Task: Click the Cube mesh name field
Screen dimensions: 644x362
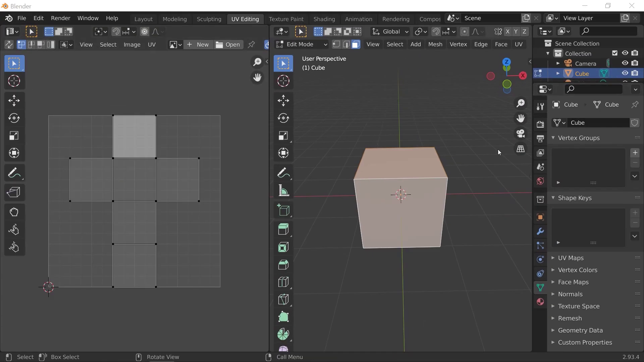Action: pos(598,123)
